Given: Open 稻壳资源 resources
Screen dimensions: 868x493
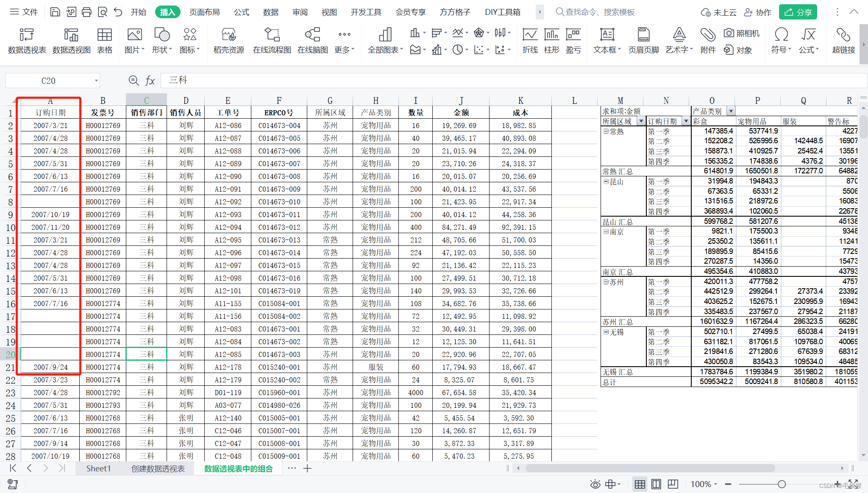Looking at the screenshot, I should click(x=229, y=41).
